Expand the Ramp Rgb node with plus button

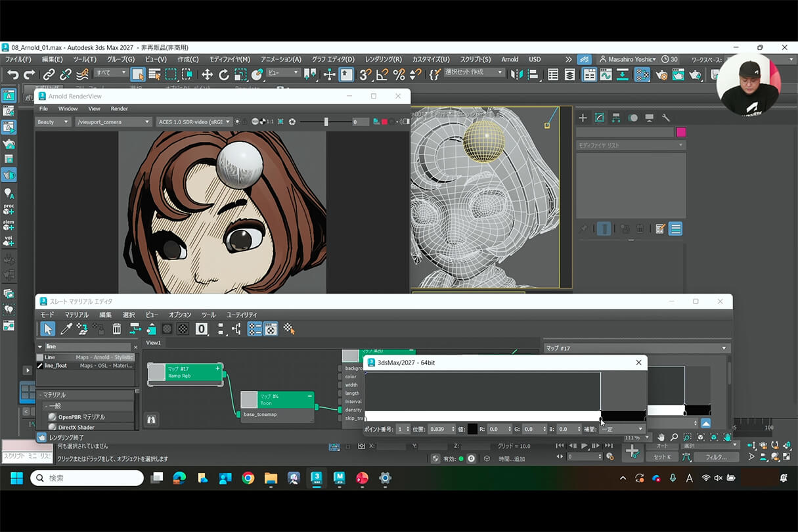[x=217, y=368]
